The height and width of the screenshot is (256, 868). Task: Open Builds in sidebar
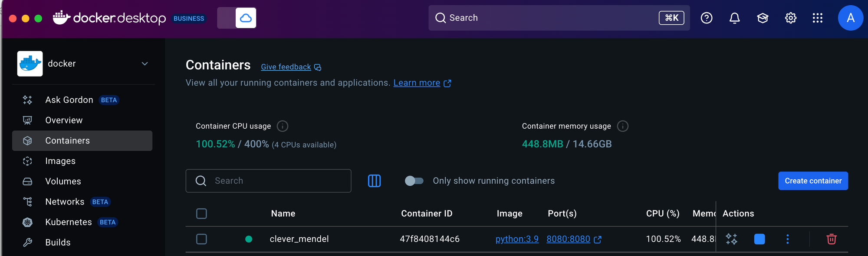[82, 243]
